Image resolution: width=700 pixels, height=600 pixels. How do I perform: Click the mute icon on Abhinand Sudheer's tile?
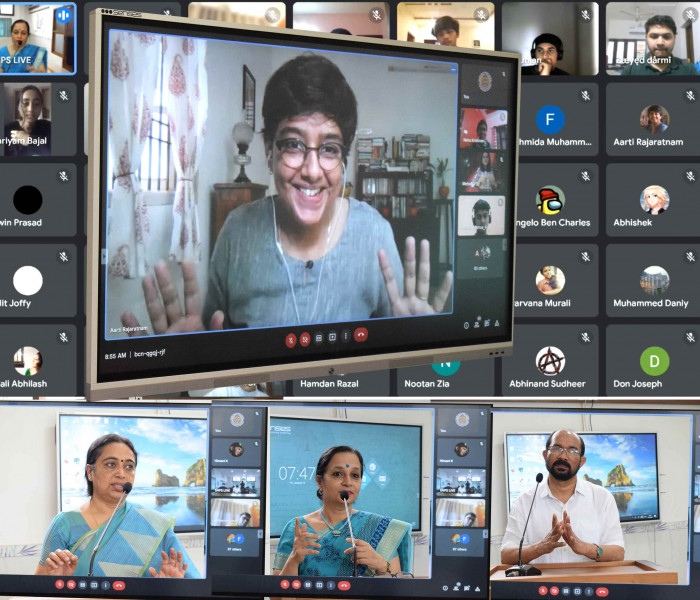[x=586, y=337]
